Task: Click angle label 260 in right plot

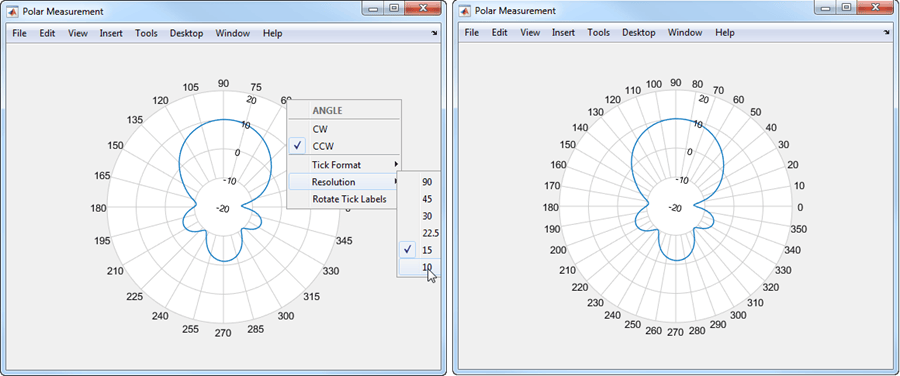Action: [x=654, y=331]
